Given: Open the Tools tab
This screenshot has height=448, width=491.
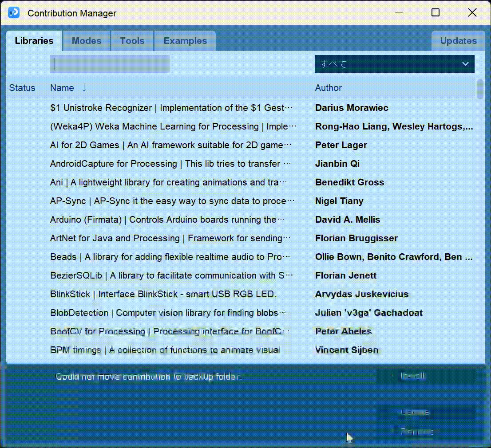Looking at the screenshot, I should pos(132,41).
